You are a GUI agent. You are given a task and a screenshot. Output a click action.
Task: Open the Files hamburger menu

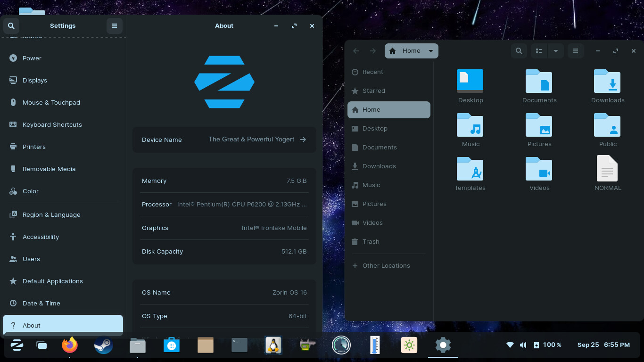pyautogui.click(x=576, y=51)
